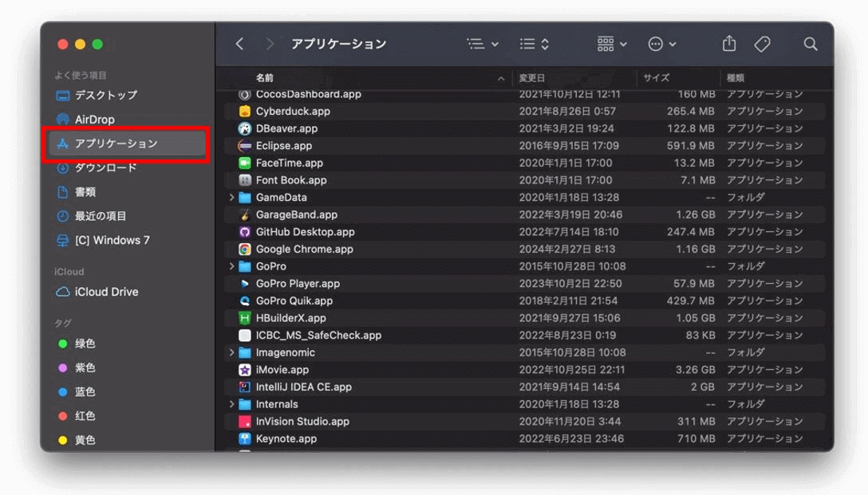Click the DBeaver.app icon
868x495 pixels.
point(245,128)
